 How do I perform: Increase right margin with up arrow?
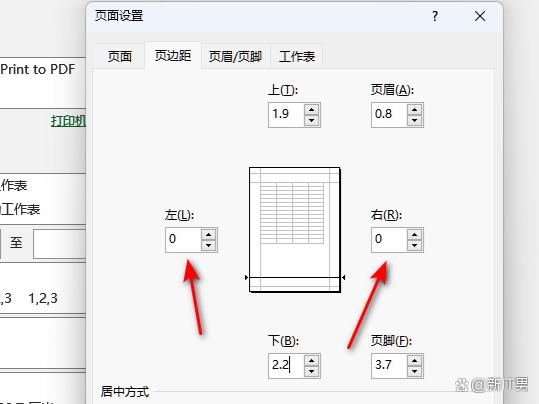(415, 235)
